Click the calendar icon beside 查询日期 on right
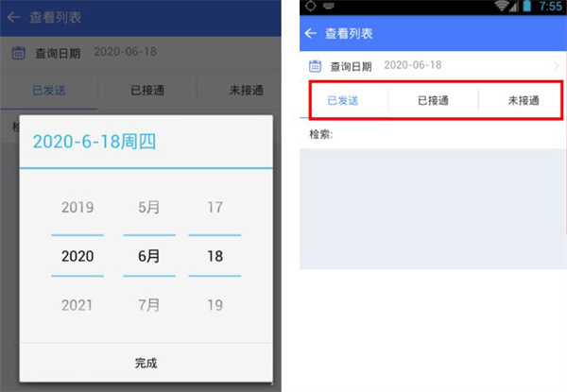The image size is (567, 392). pos(315,66)
